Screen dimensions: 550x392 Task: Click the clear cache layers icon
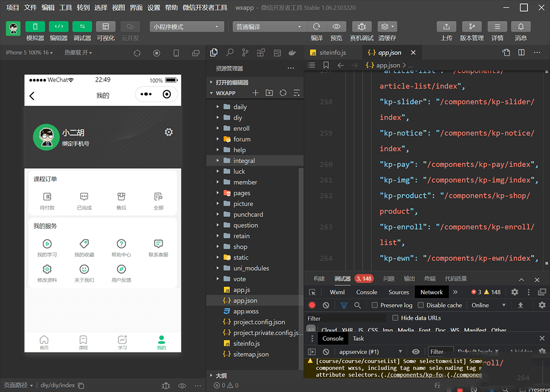tap(387, 27)
